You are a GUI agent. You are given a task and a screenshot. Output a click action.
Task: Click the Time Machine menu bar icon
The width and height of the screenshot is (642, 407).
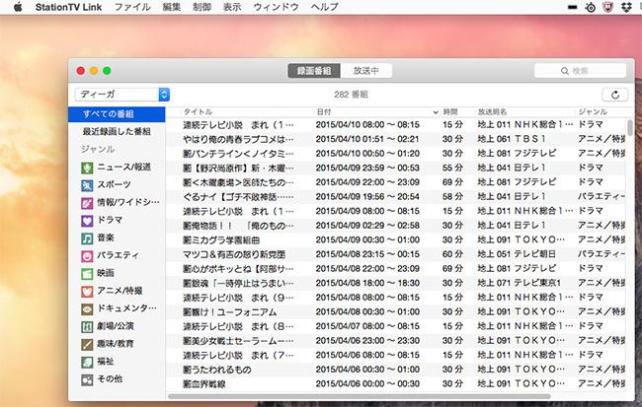tap(590, 7)
